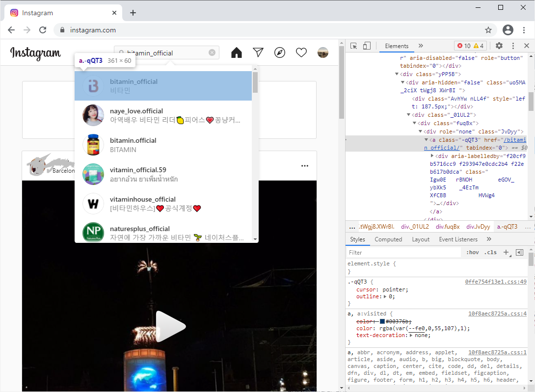Open 10f8aec8725a.css:1 source link
Viewport: 535px width, 392px height.
click(497, 352)
